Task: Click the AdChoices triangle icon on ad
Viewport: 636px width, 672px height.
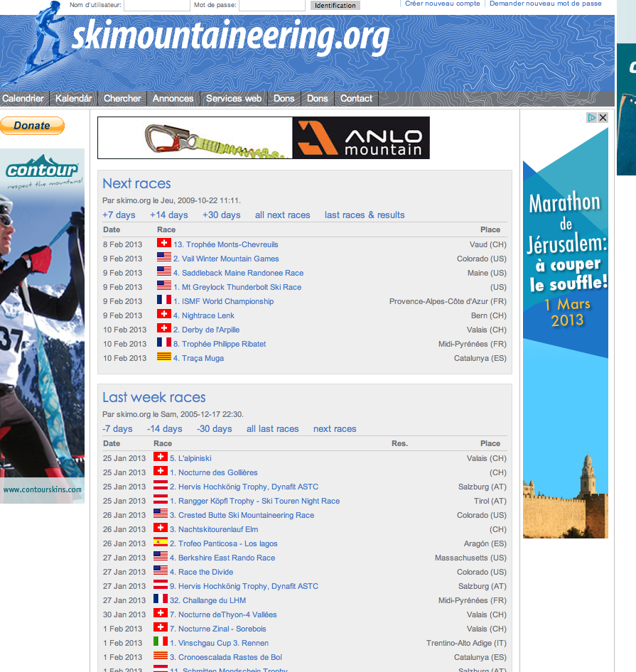Action: click(591, 118)
